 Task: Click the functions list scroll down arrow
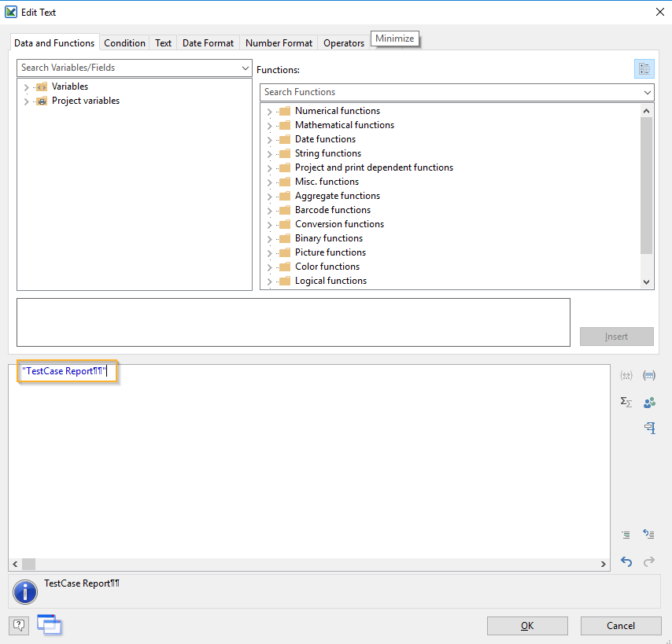(646, 282)
